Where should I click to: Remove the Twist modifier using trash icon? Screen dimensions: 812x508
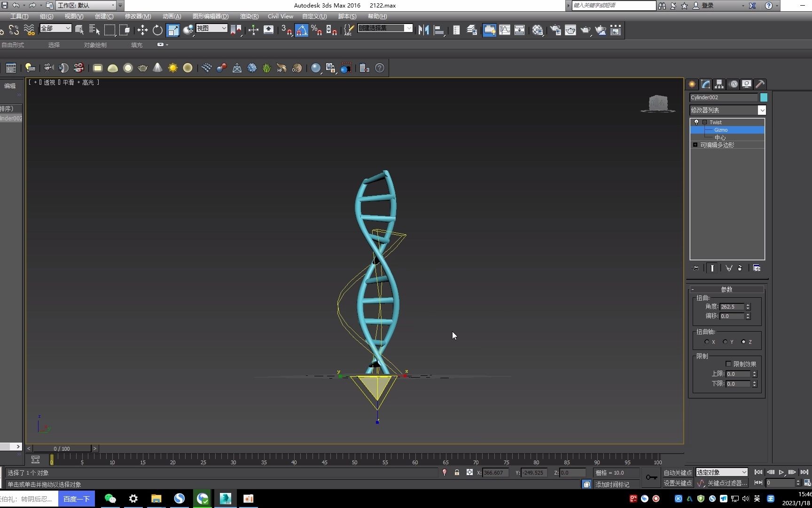(x=740, y=268)
